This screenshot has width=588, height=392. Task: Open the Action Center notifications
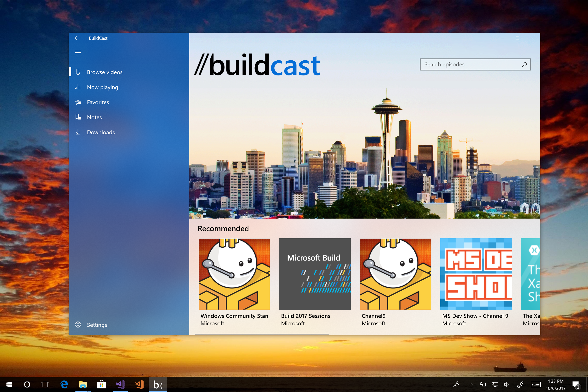(x=576, y=385)
